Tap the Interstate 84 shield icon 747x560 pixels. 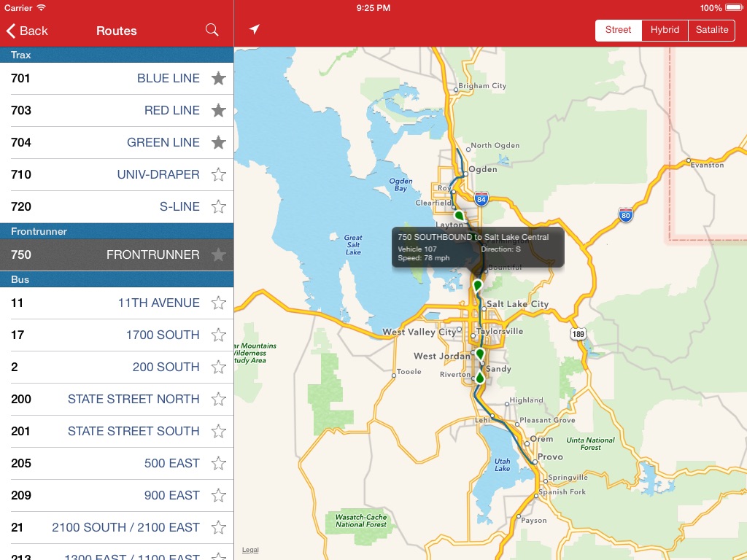481,200
